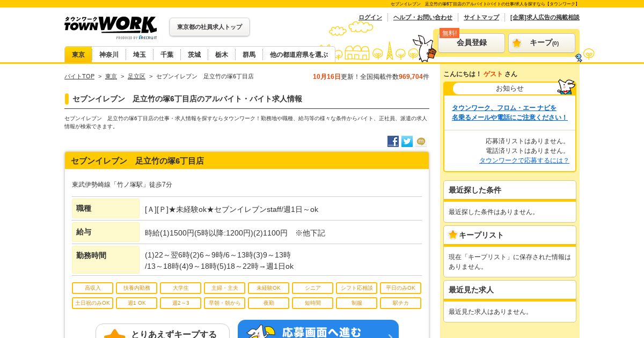Select 千葉 tab

click(167, 55)
